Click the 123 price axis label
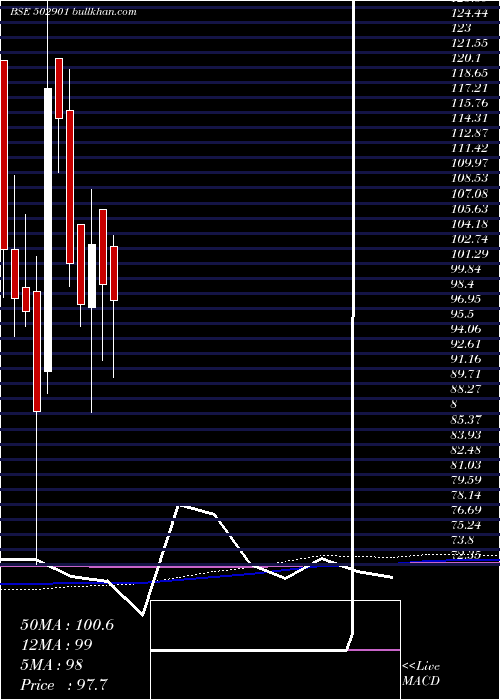The image size is (500, 700). click(x=461, y=28)
